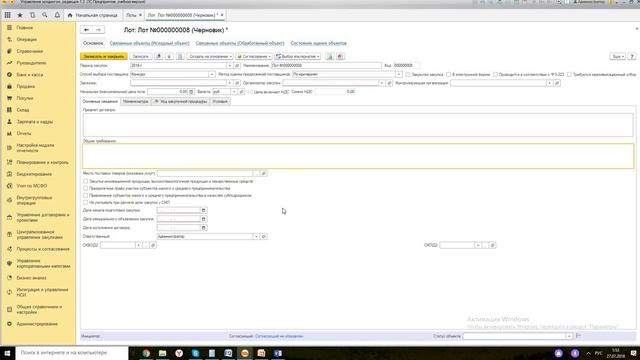This screenshot has height=360, width=640.
Task: Open Покупки section in sidebar
Action: [x=25, y=98]
